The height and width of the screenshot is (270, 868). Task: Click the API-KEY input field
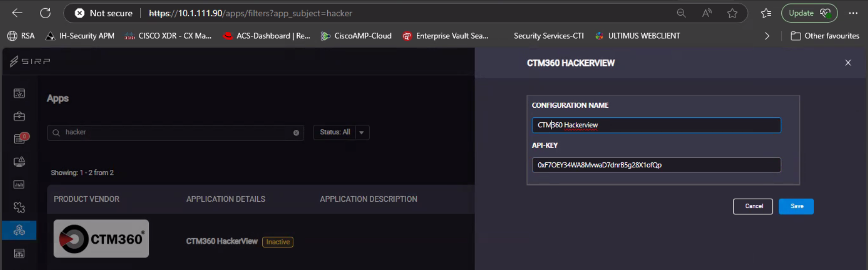pyautogui.click(x=656, y=165)
